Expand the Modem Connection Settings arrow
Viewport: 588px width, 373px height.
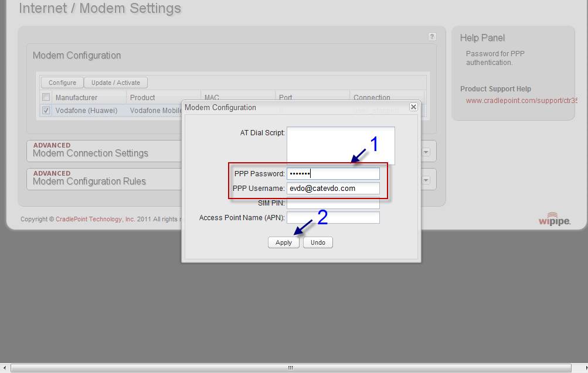point(426,152)
